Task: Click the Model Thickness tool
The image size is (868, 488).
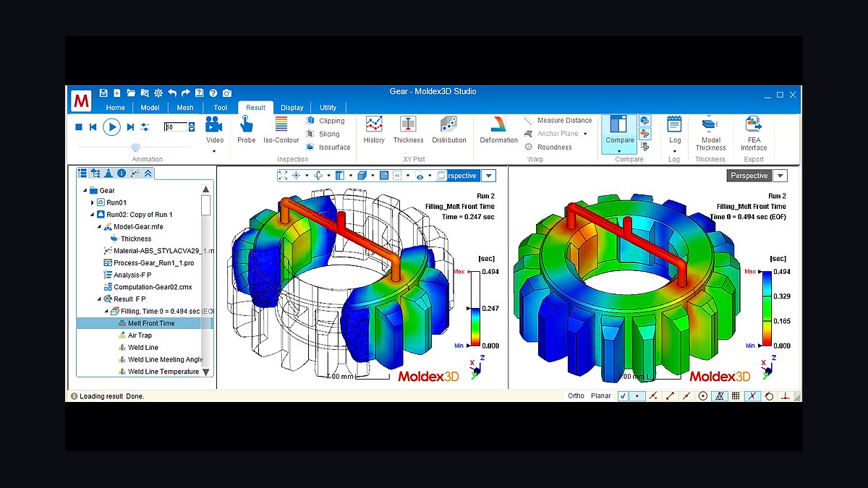Action: [710, 133]
